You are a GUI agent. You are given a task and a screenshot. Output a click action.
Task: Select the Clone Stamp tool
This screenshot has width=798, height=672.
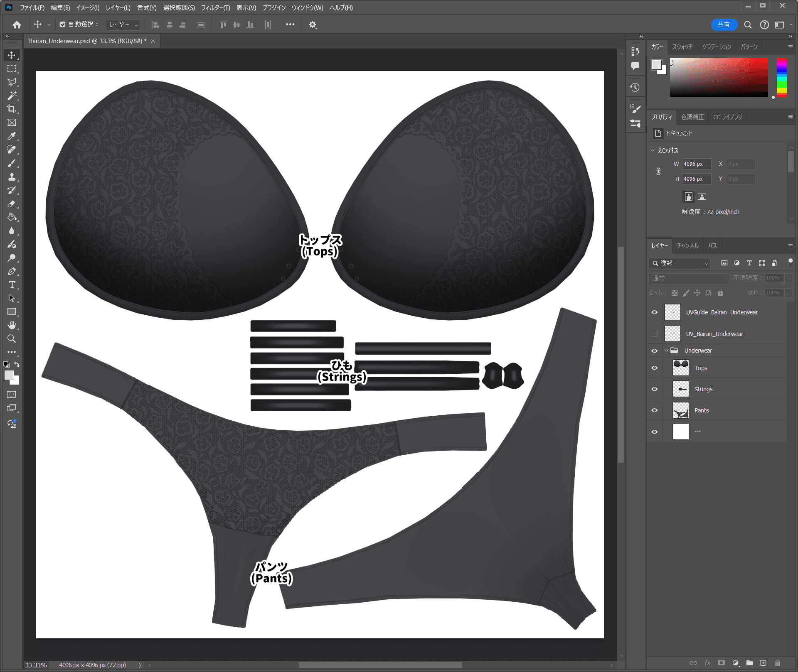12,177
